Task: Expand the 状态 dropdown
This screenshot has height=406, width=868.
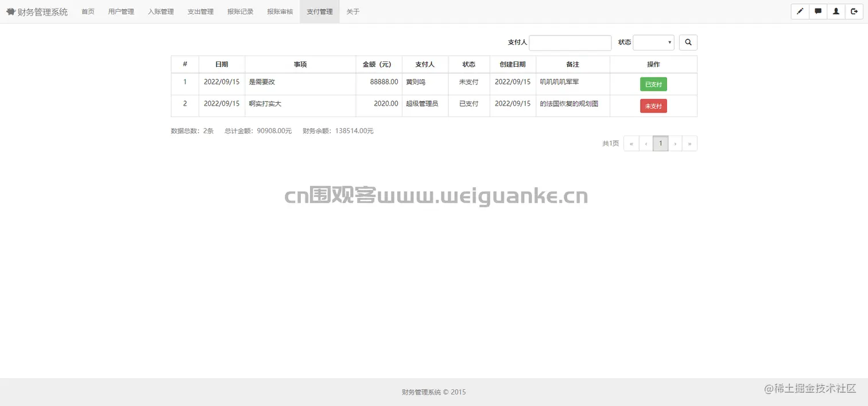Action: click(x=653, y=42)
